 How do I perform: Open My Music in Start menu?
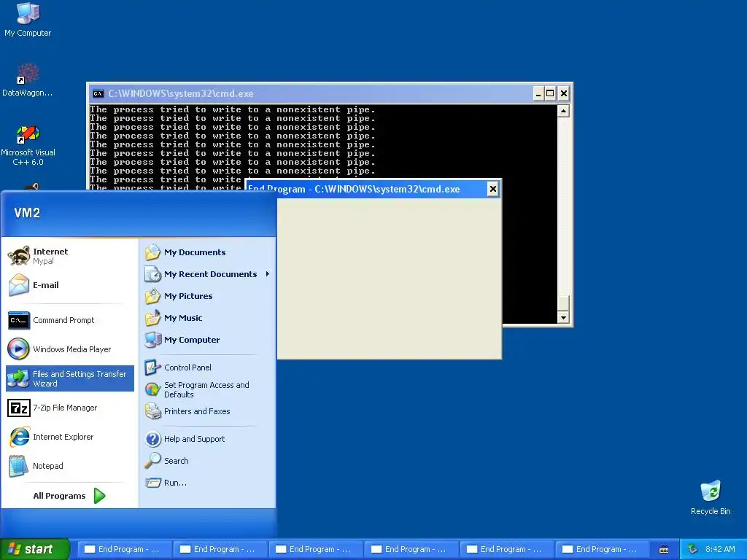(x=207, y=318)
